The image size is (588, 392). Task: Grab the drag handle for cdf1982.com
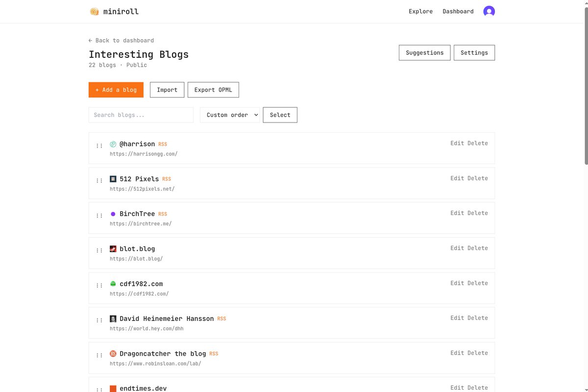(99, 285)
